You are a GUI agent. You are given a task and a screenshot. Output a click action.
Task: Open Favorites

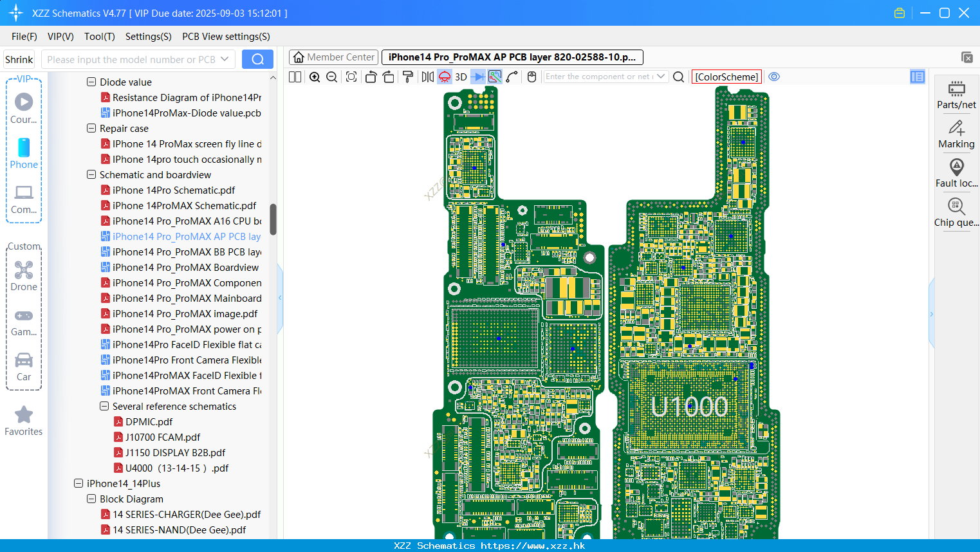point(24,421)
